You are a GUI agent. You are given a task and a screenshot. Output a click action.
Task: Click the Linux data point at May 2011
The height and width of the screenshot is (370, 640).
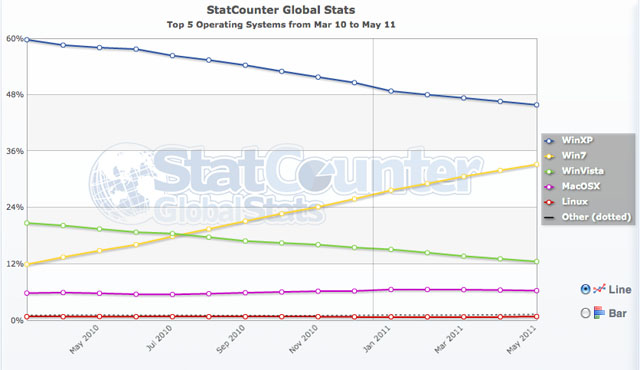coord(536,317)
